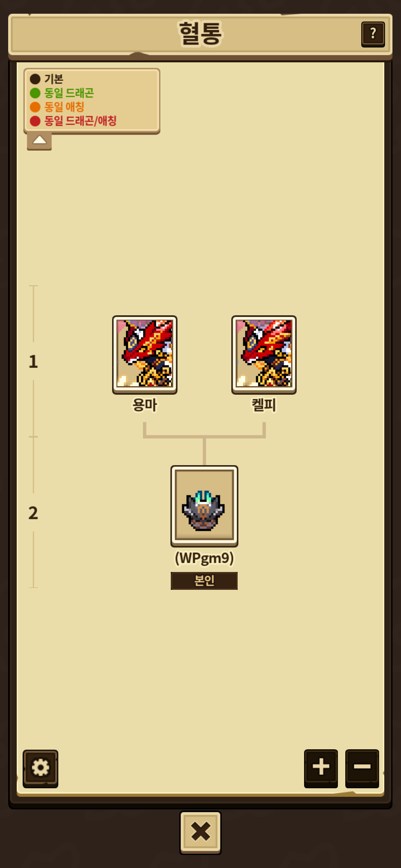Click generation 2 marker on the timeline

point(33,513)
